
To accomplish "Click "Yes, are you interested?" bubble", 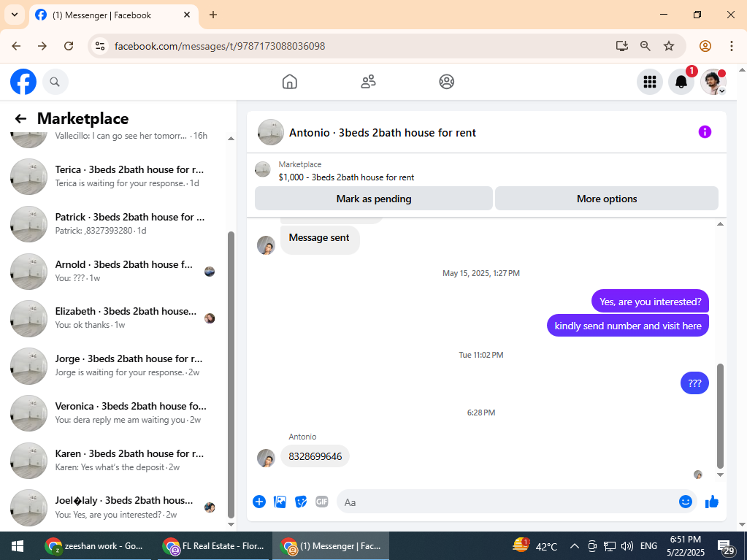I will [x=650, y=302].
